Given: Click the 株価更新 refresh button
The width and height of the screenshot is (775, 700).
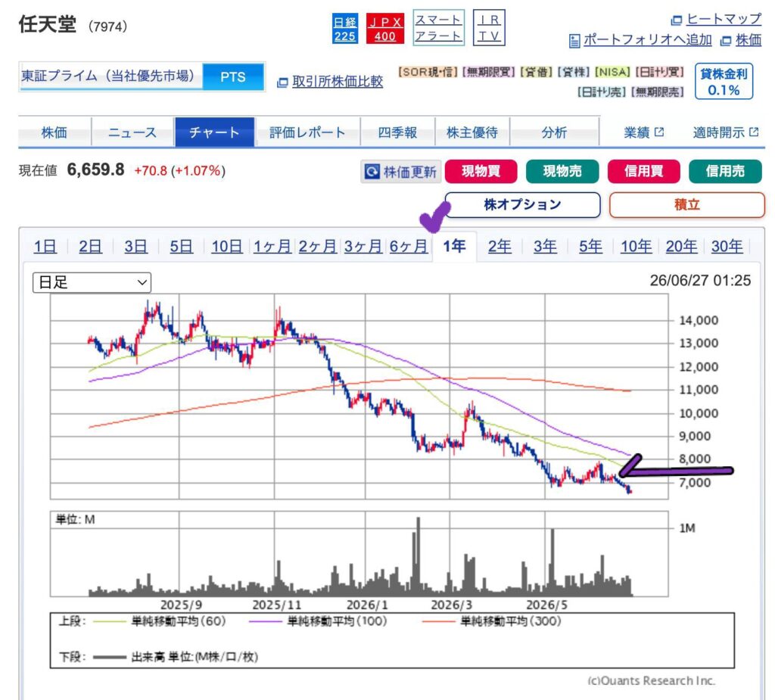Looking at the screenshot, I should 401,172.
